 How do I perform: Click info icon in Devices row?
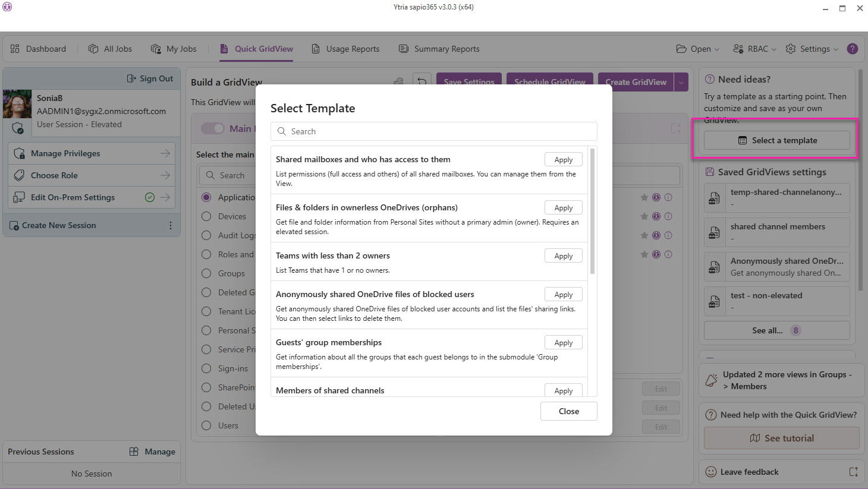point(668,216)
